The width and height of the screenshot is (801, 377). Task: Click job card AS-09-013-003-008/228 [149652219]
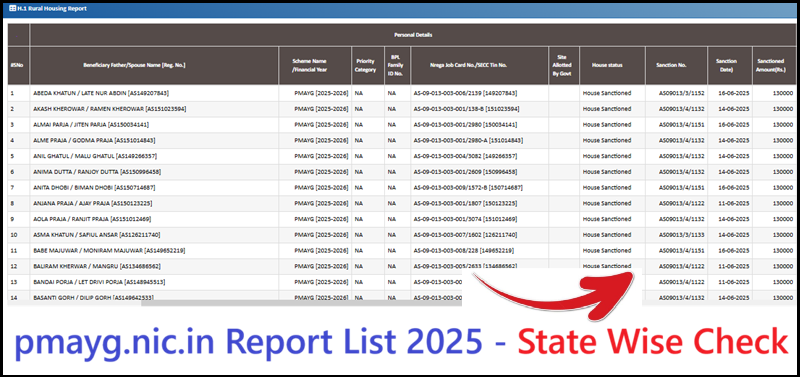[464, 250]
